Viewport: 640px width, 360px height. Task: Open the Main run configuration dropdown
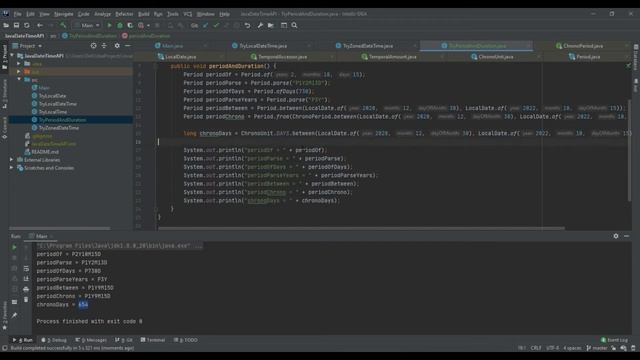[x=87, y=25]
